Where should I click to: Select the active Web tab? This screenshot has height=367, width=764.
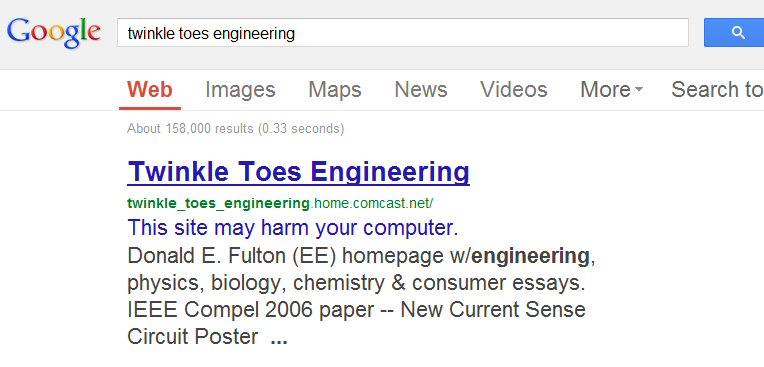coord(150,90)
